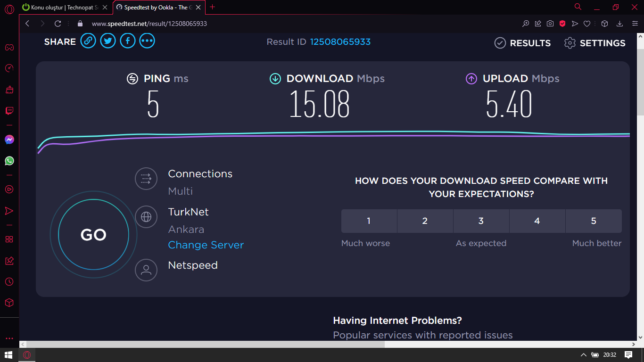Open the battery status tray icon
The height and width of the screenshot is (362, 644).
pyautogui.click(x=595, y=355)
